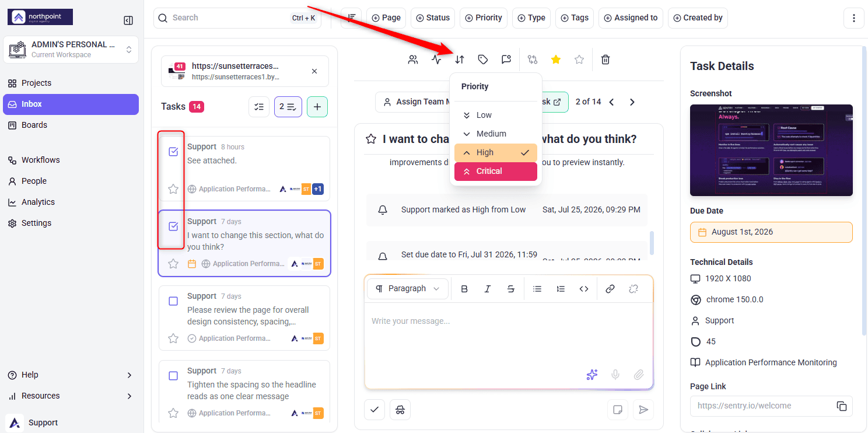Click the Search input field
This screenshot has width=868, height=433.
click(237, 18)
